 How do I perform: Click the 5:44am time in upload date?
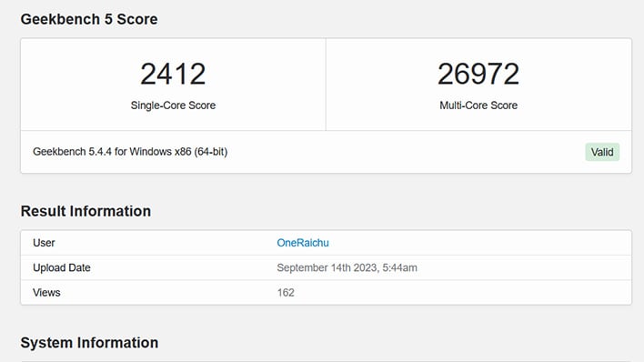[x=399, y=268]
